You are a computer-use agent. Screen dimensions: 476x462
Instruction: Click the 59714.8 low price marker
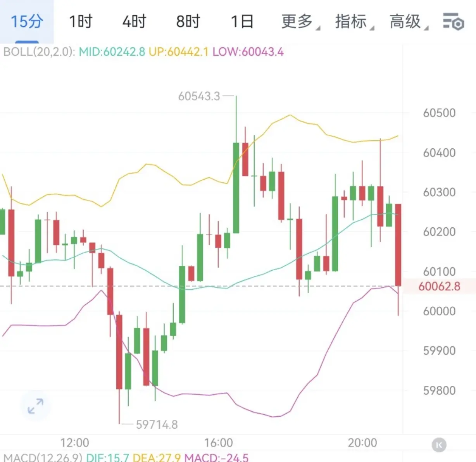point(157,424)
